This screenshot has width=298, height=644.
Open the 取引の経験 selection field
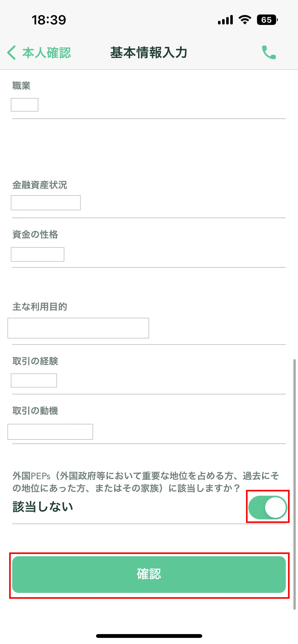tap(34, 380)
